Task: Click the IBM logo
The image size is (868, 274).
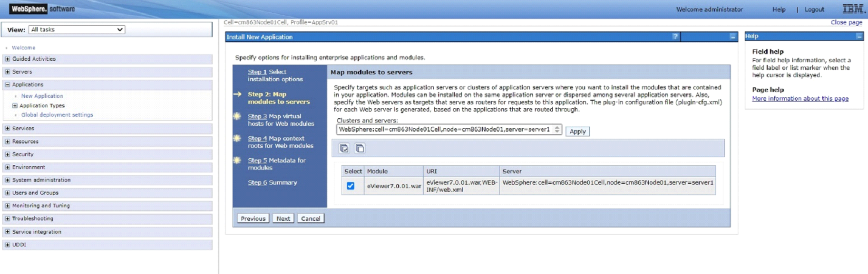Action: pos(853,9)
